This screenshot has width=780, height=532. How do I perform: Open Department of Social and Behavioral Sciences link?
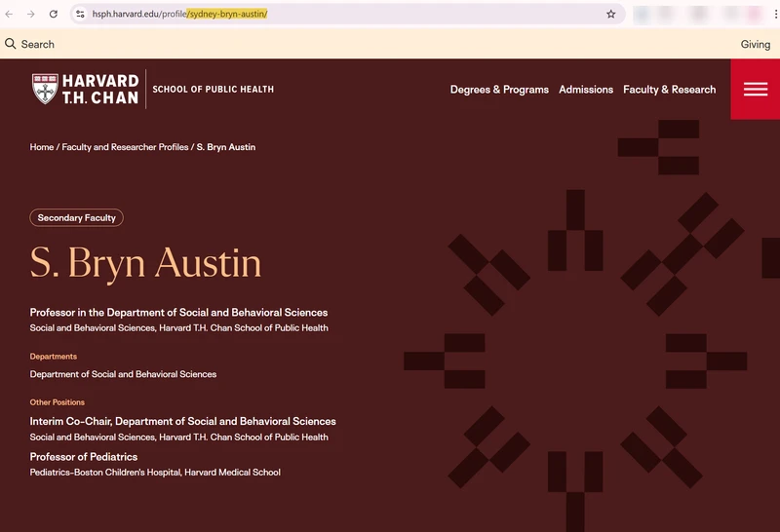pos(123,374)
